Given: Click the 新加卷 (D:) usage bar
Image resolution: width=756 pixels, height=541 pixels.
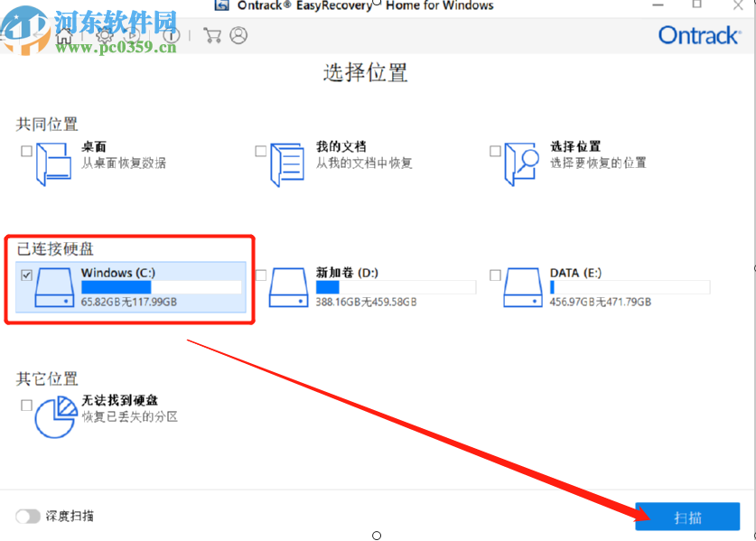Looking at the screenshot, I should coord(396,287).
